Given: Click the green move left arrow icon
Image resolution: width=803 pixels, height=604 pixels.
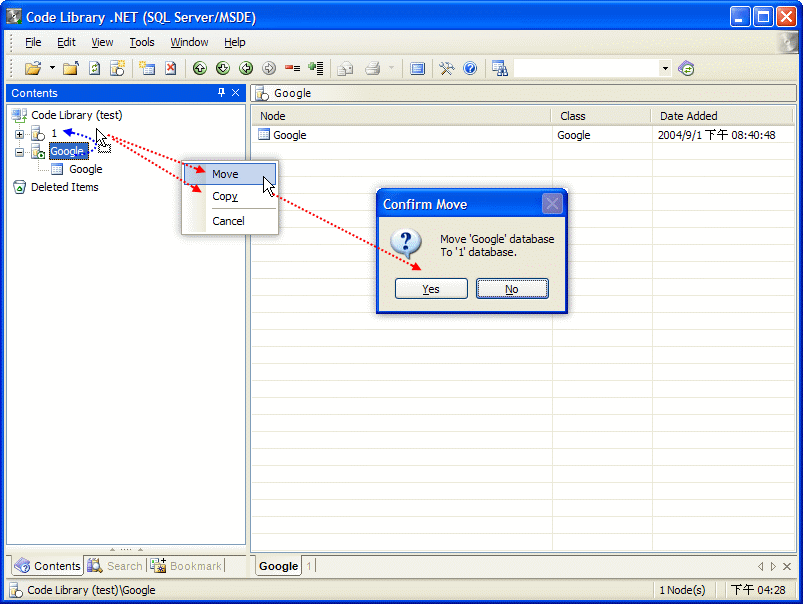Looking at the screenshot, I should (x=246, y=68).
